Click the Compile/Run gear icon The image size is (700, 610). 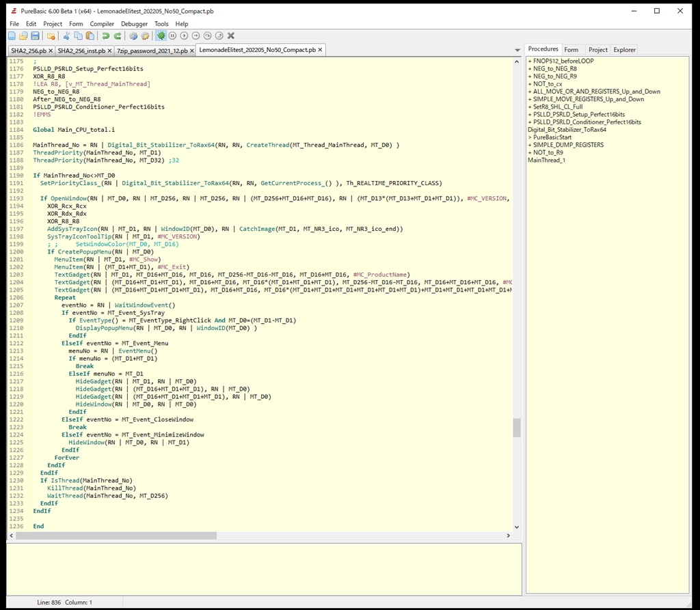point(133,36)
